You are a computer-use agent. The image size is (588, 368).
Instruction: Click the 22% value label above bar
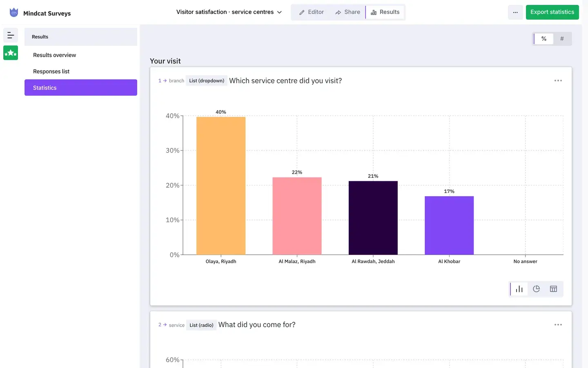click(297, 173)
